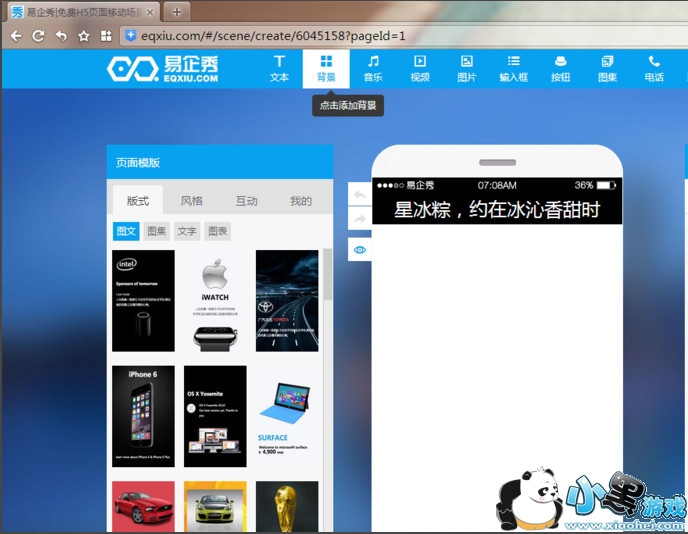Click the undo arrow beside the phone
The width and height of the screenshot is (688, 534).
coord(359,194)
